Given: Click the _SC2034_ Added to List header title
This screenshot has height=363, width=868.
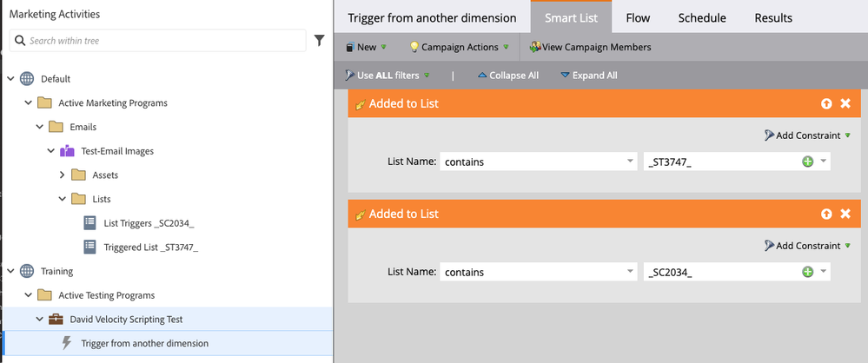Looking at the screenshot, I should pyautogui.click(x=403, y=214).
